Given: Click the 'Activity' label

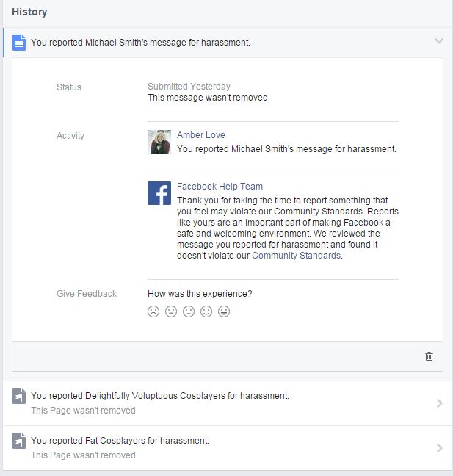Looking at the screenshot, I should (70, 136).
